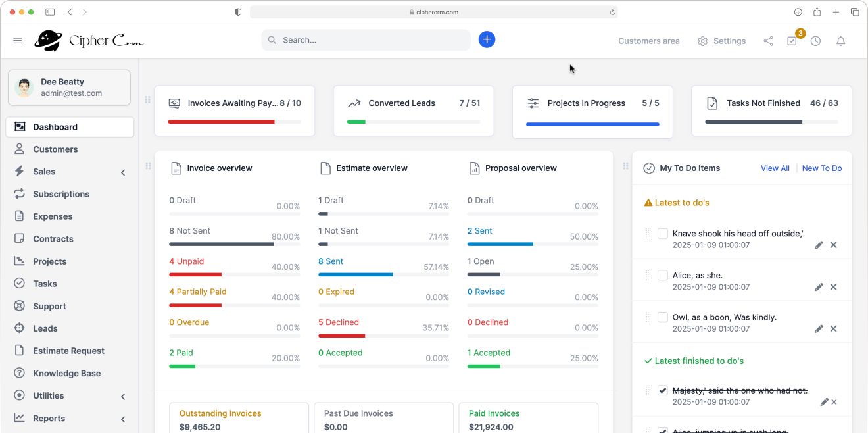868x433 pixels.
Task: Click the Customers area link
Action: 648,41
